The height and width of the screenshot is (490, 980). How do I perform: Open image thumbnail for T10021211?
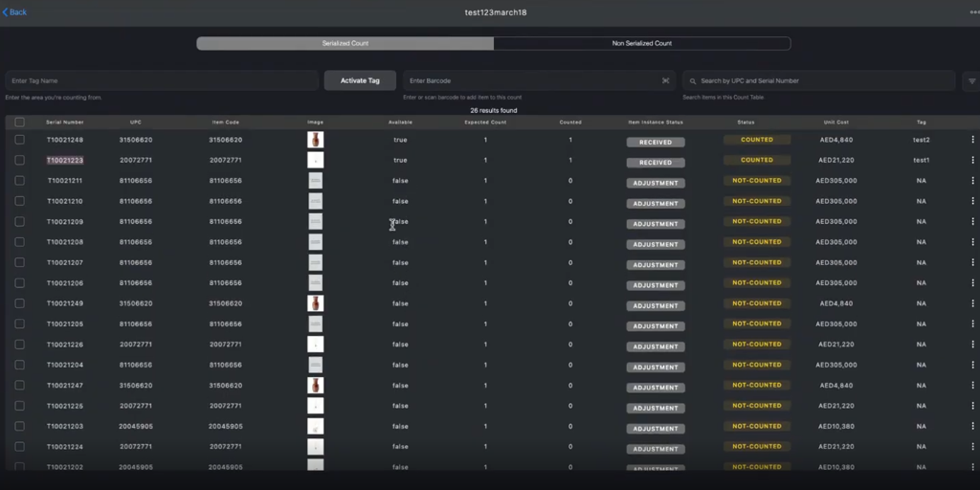pyautogui.click(x=316, y=181)
